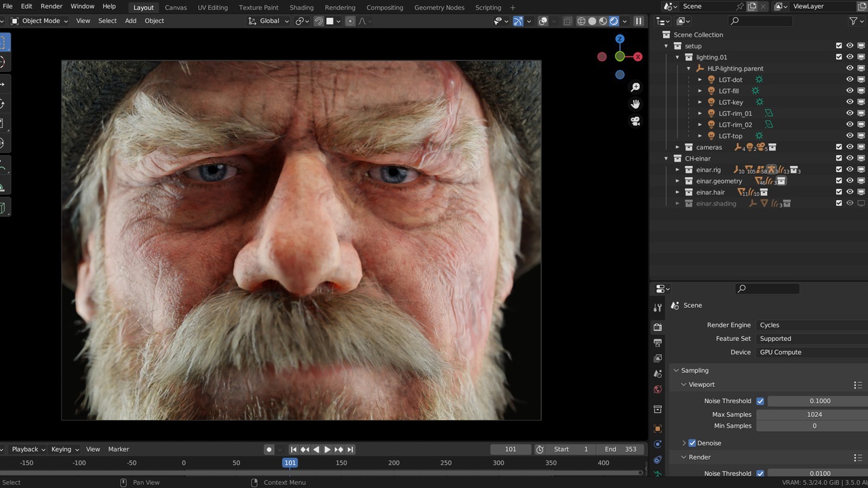Collapse the HLP-lighting.parent collection
Viewport: 868px width, 488px height.
pyautogui.click(x=689, y=68)
